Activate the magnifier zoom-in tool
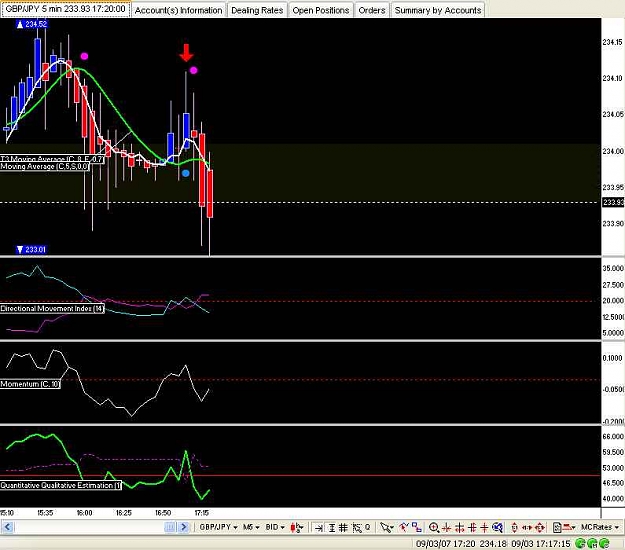Screen dimensions: 625x550 [x=434, y=528]
